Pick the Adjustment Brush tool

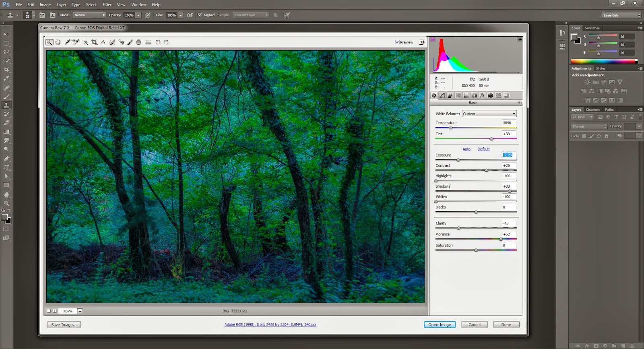[130, 42]
